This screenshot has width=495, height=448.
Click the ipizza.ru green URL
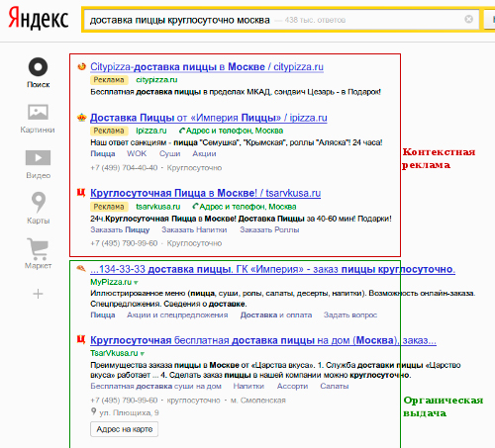(x=151, y=131)
